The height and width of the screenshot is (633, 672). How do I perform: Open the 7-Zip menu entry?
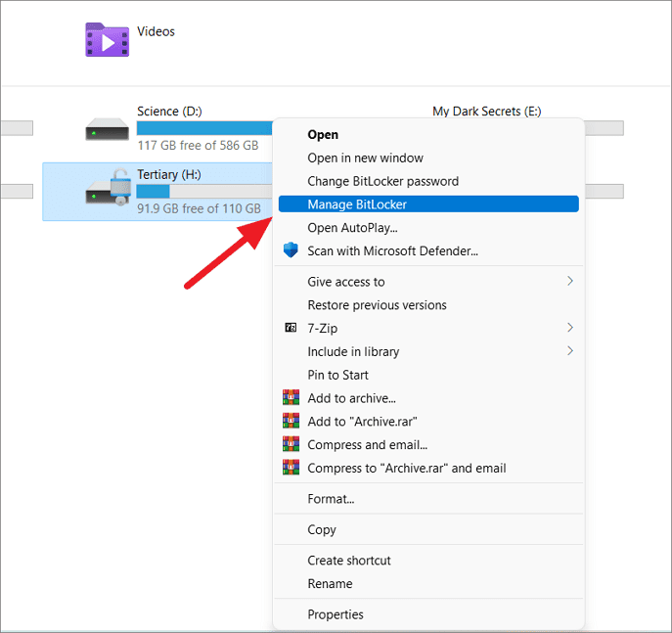coord(428,329)
